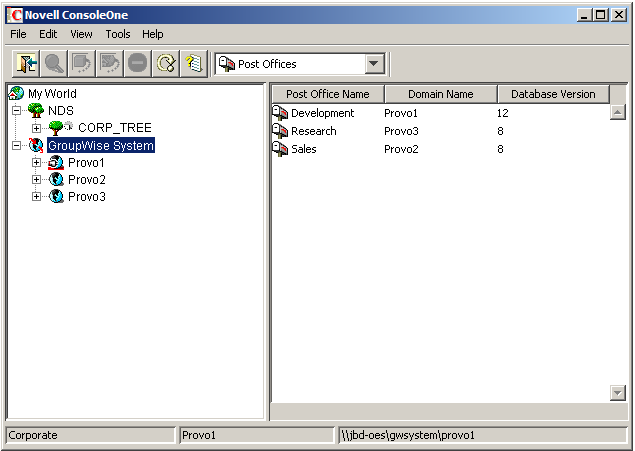Click the Refresh toolbar icon
Image resolution: width=635 pixels, height=451 pixels.
tap(166, 64)
